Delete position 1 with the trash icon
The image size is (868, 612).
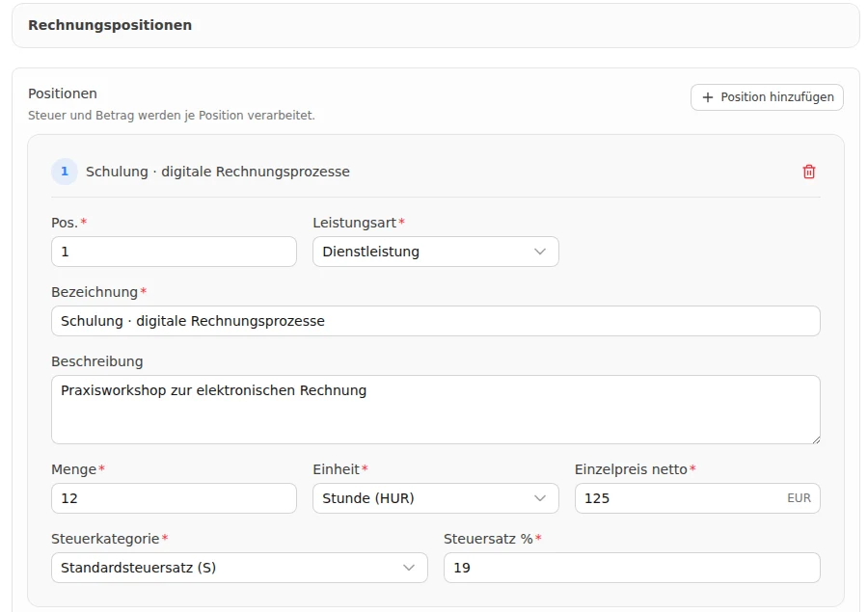point(809,172)
